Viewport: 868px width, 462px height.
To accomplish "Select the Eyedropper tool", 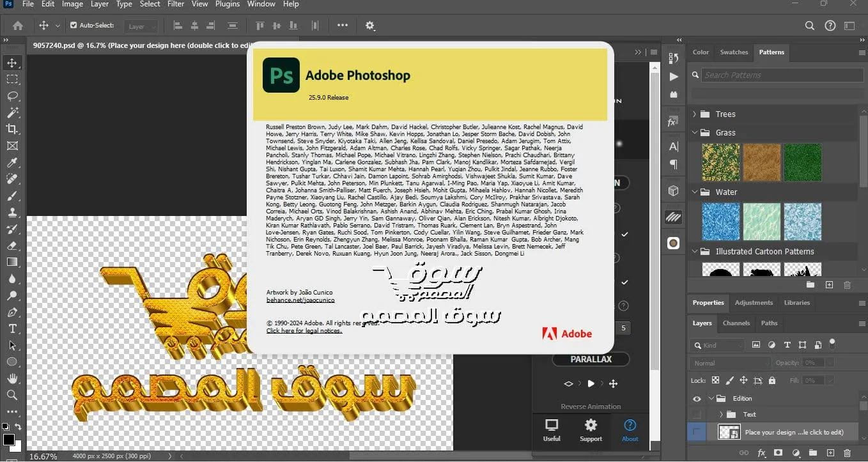I will 12,162.
